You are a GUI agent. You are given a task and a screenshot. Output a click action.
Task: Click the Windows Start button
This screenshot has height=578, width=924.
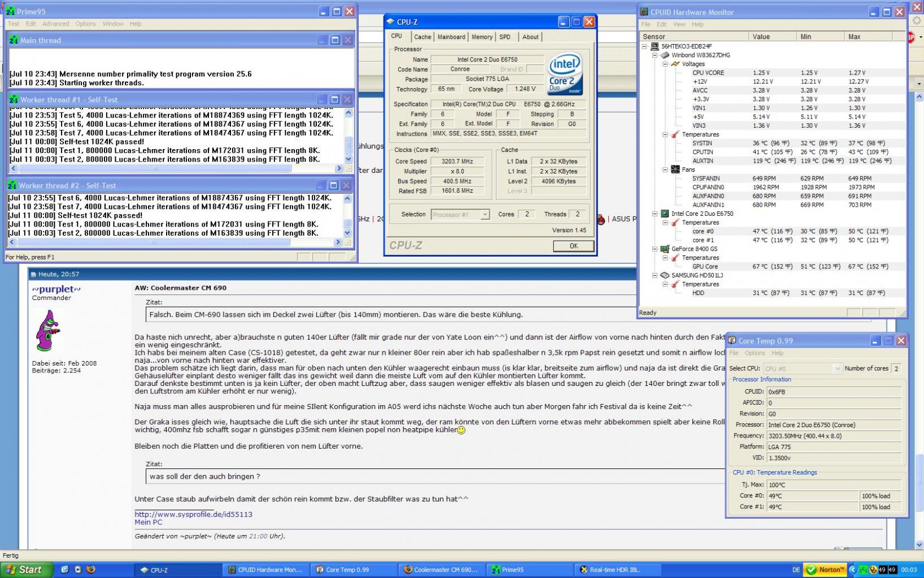(x=27, y=570)
